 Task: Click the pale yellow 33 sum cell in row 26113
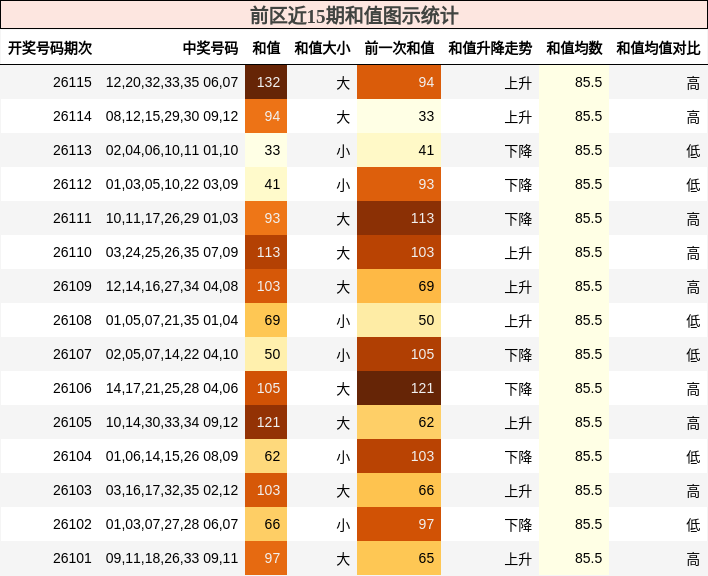(x=266, y=150)
